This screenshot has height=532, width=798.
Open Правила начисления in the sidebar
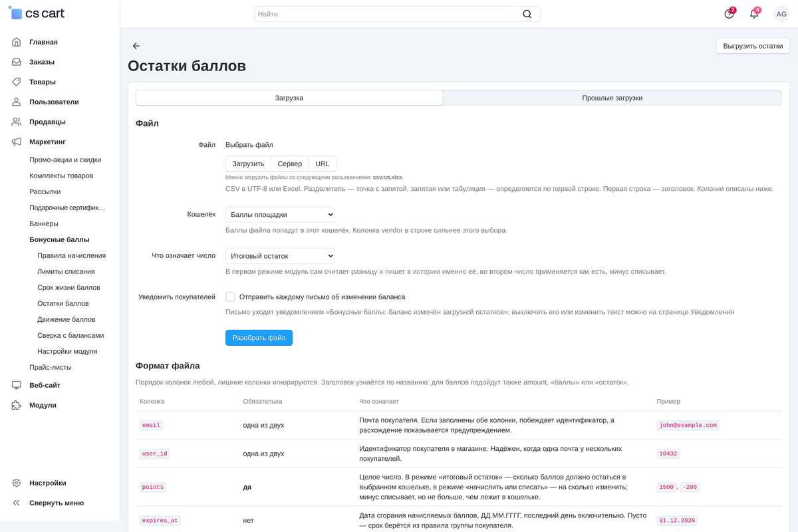[x=72, y=255]
